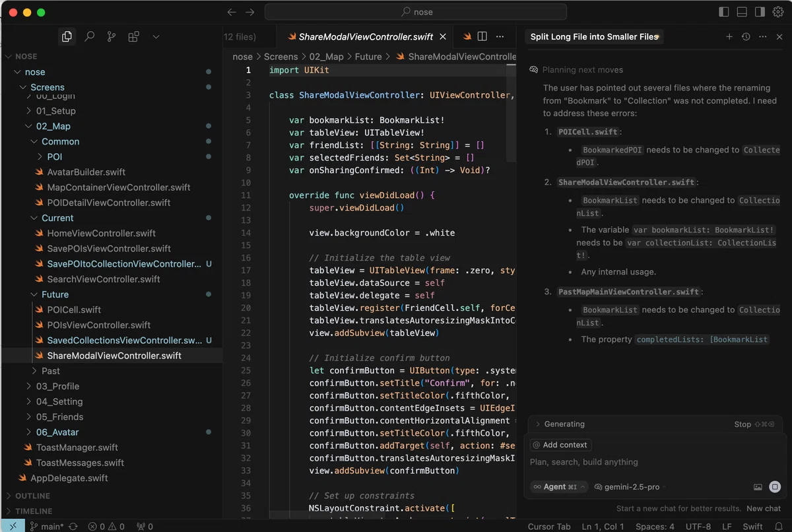Close the chat panel with its X icon
Viewport: 792px width, 532px height.
click(779, 37)
